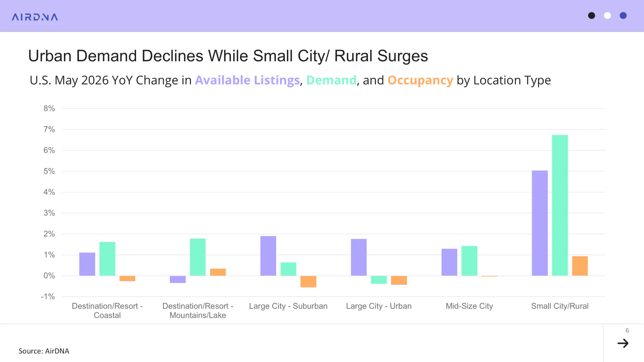644x362 pixels.
Task: Click the 'Large City - Urban' axis label
Action: 379,306
